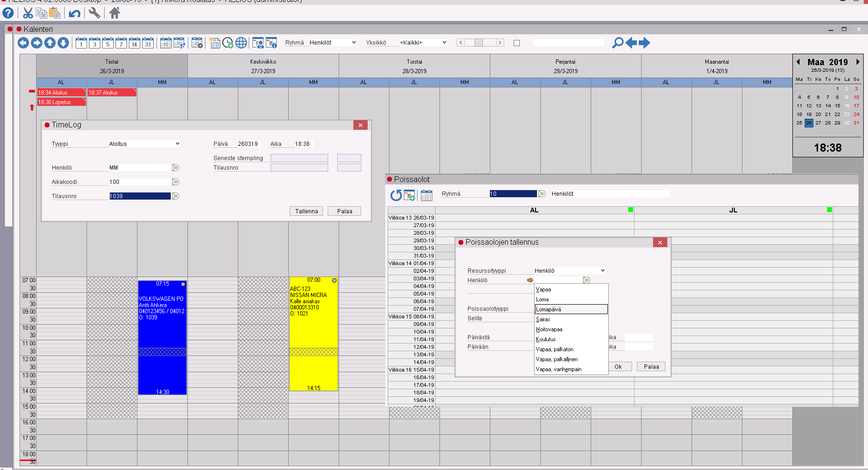Go to Home via house icon
The image size is (868, 470).
pos(115,13)
